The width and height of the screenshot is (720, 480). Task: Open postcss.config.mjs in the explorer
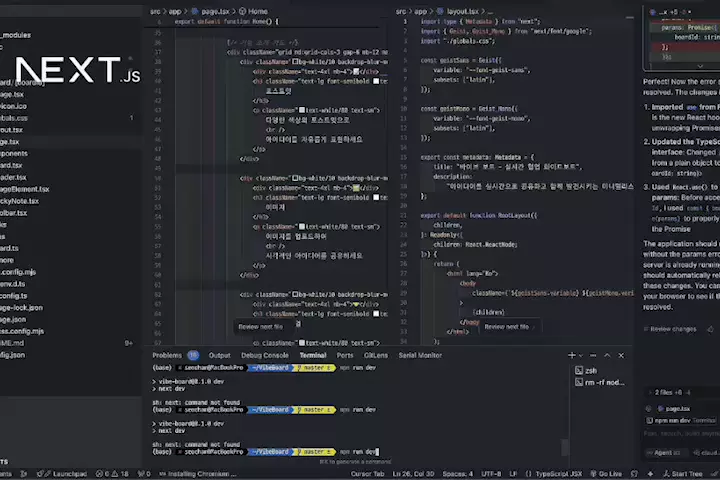[22, 331]
